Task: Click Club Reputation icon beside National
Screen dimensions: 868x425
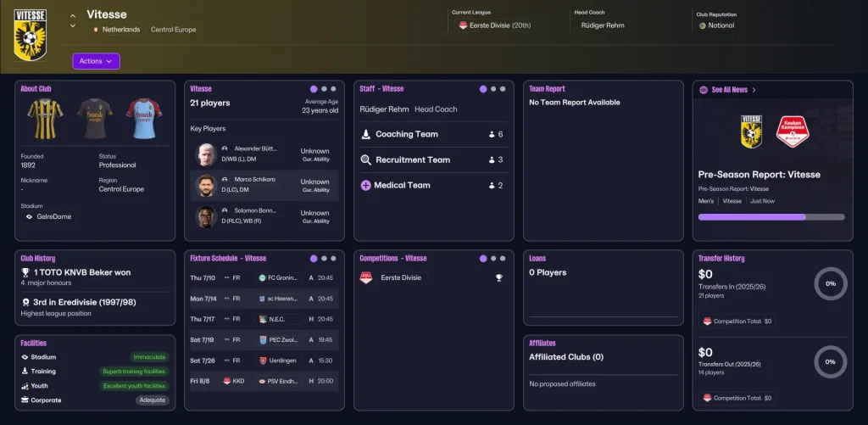Action: click(703, 25)
